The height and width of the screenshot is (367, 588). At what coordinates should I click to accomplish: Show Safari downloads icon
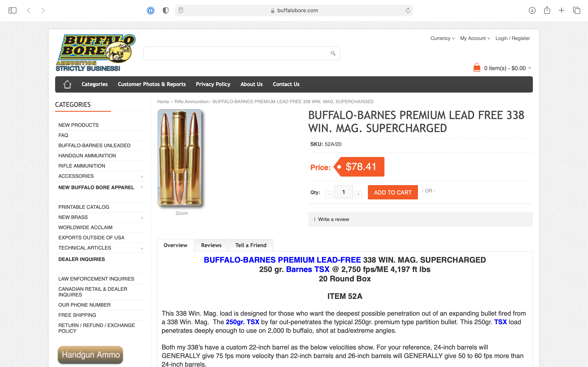point(532,10)
